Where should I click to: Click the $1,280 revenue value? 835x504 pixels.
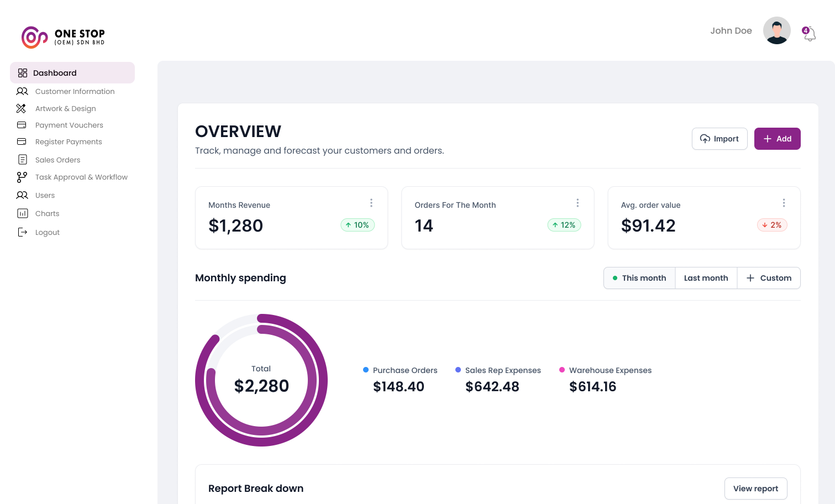click(235, 225)
